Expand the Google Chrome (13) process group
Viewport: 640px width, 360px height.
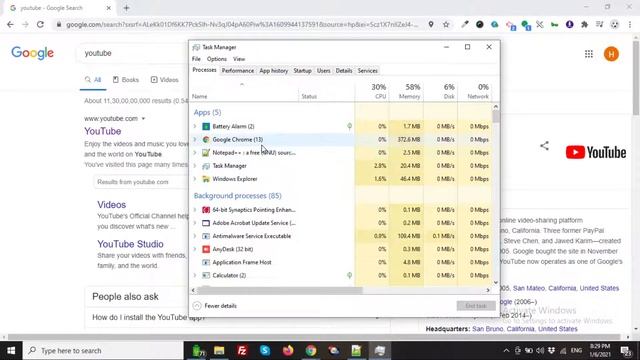coord(195,140)
